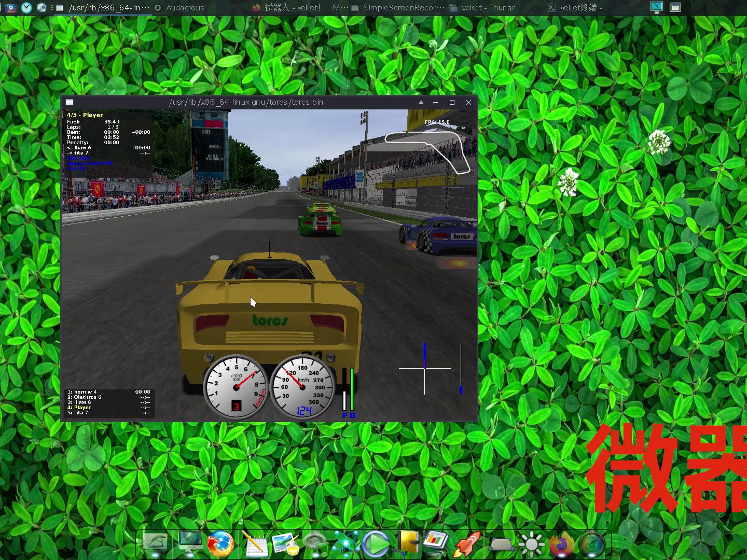The width and height of the screenshot is (747, 560).
Task: Click the torcs-bin window title text
Action: [246, 102]
